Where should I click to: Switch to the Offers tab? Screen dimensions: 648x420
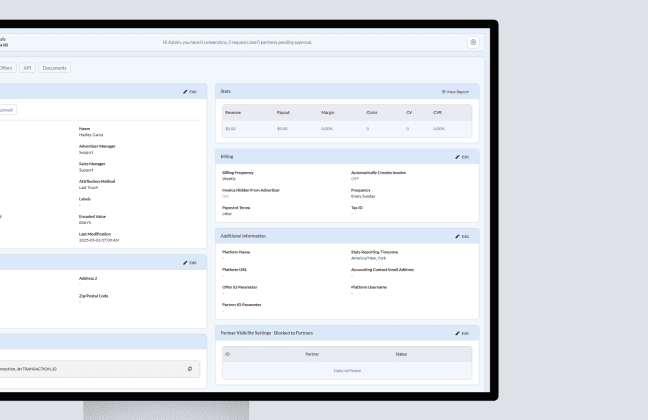(x=6, y=68)
